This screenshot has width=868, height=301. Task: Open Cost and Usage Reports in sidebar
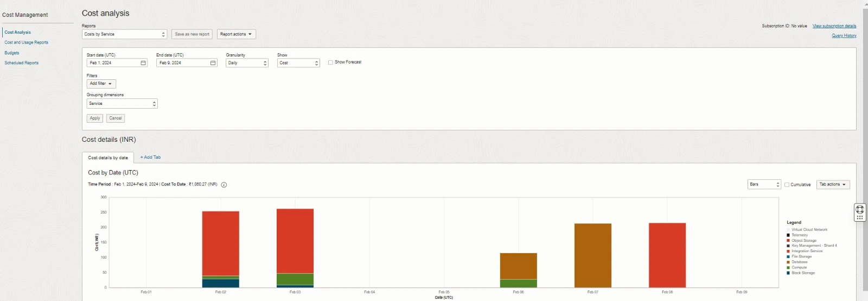(27, 42)
